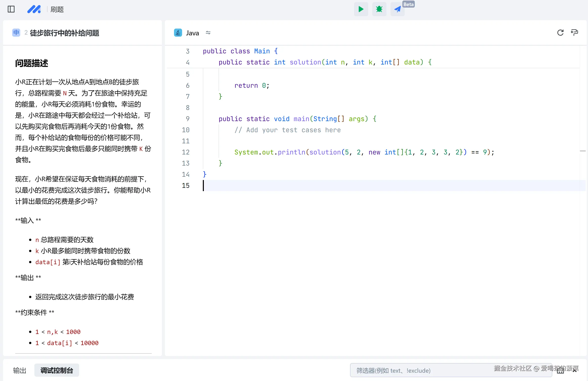The height and width of the screenshot is (381, 588).
Task: Click line number 4 in the gutter
Action: point(188,62)
